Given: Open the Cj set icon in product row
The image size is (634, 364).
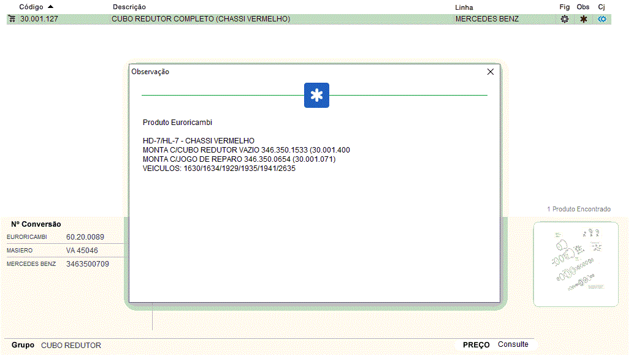Looking at the screenshot, I should [x=602, y=19].
